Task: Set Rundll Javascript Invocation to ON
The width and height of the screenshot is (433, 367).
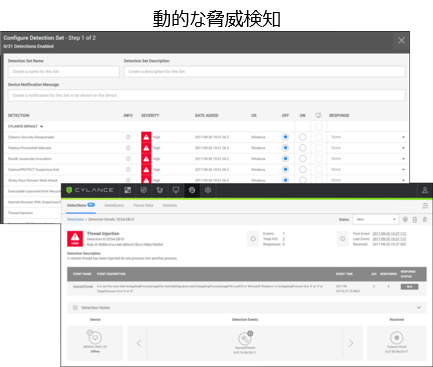Action: tap(303, 159)
